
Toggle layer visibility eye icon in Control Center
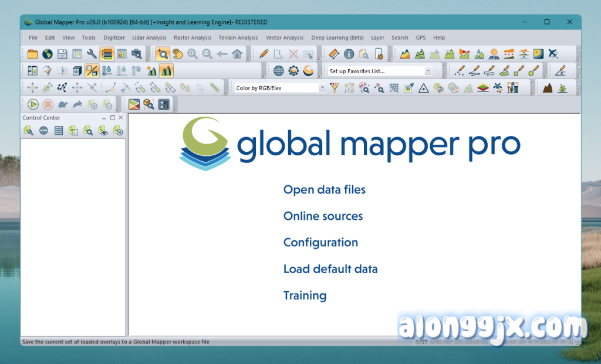click(x=103, y=131)
